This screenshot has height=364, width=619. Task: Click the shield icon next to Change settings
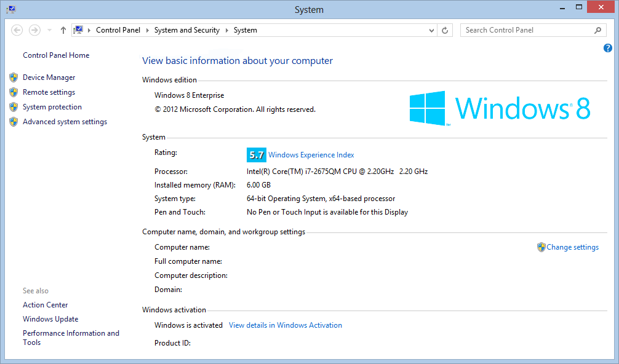tap(541, 247)
